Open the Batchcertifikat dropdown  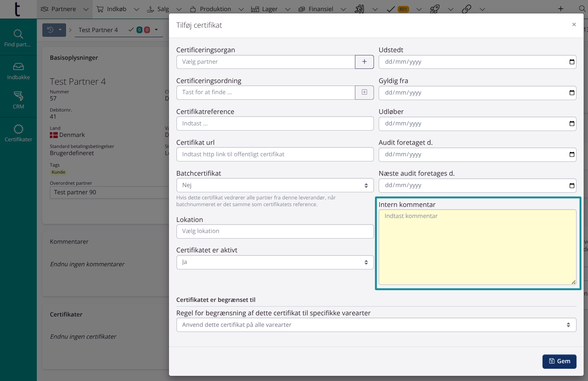pos(275,185)
